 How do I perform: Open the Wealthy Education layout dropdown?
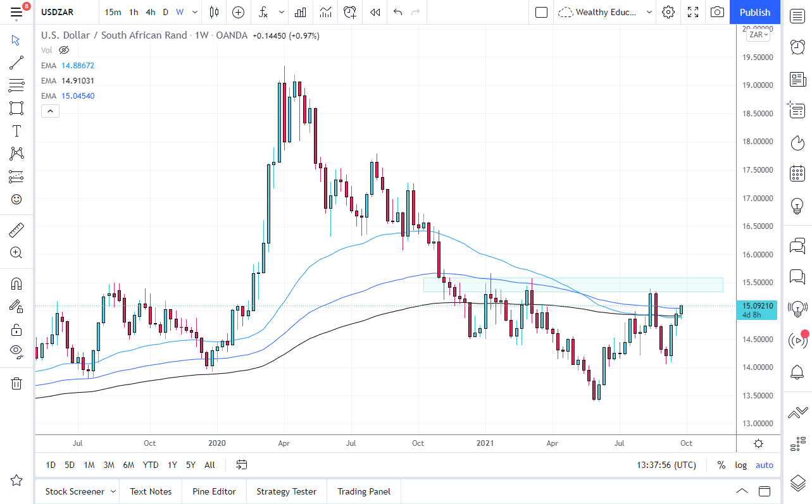coord(649,12)
